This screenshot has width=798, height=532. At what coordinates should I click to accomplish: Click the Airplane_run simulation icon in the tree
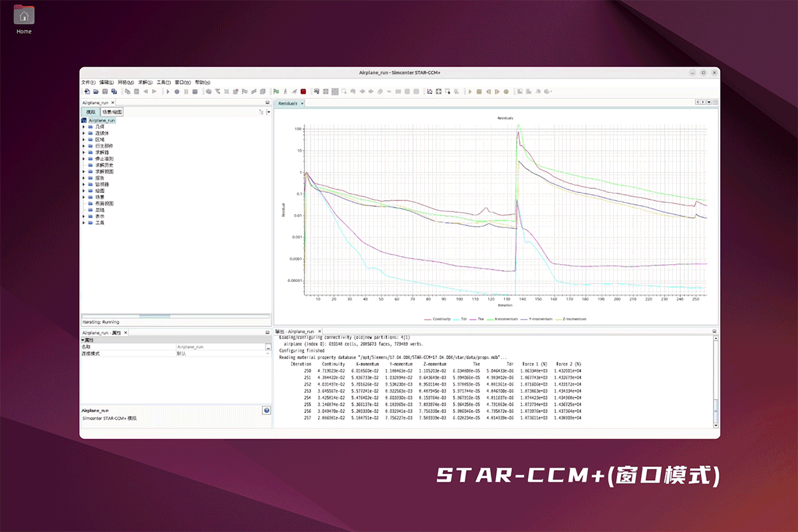[x=84, y=120]
